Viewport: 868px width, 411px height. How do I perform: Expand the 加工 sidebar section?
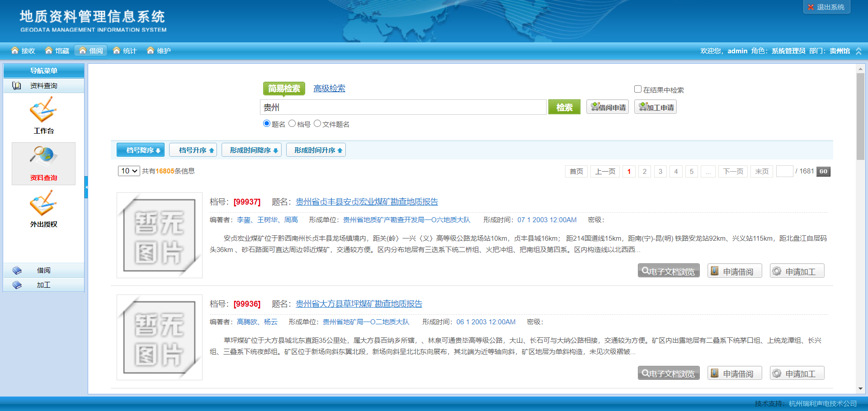(x=43, y=285)
